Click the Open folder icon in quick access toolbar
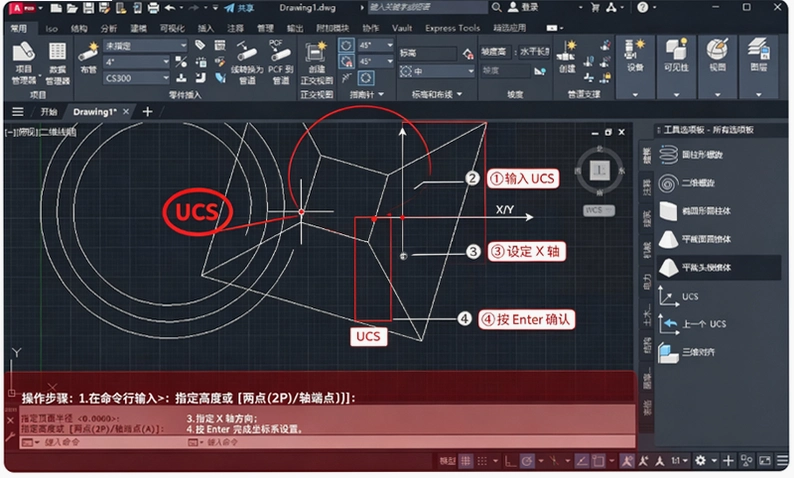The width and height of the screenshot is (794, 478). pyautogui.click(x=72, y=8)
